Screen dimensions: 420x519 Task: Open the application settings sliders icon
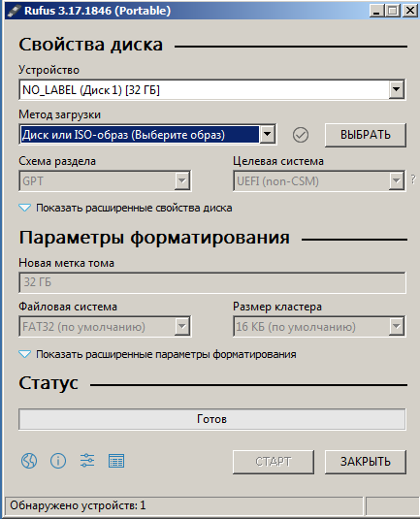coord(87,461)
